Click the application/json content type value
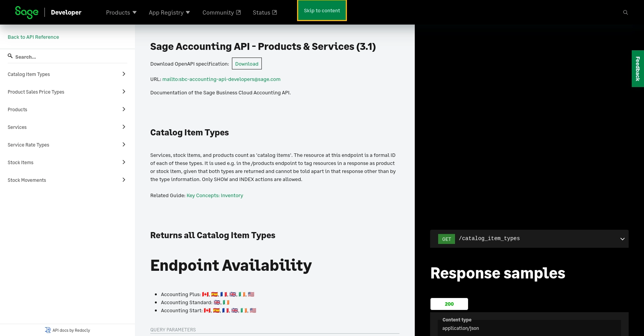Viewport: 644px width, 336px height. (461, 328)
